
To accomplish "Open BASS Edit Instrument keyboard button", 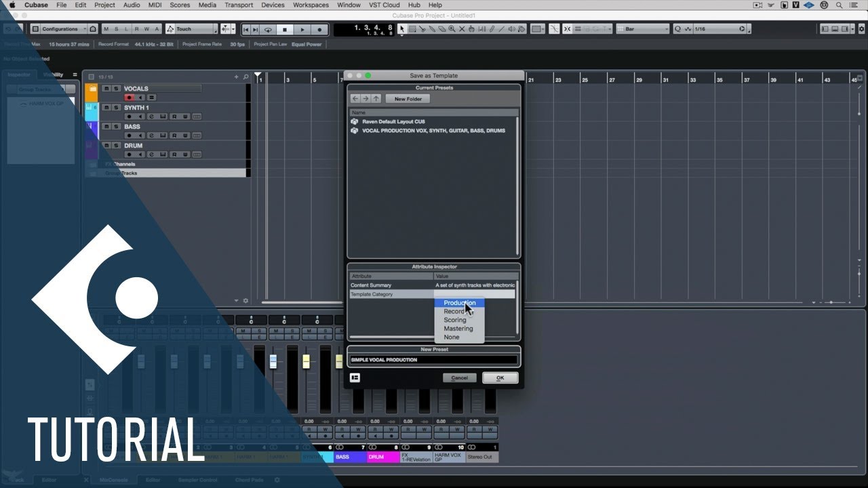I will click(163, 136).
